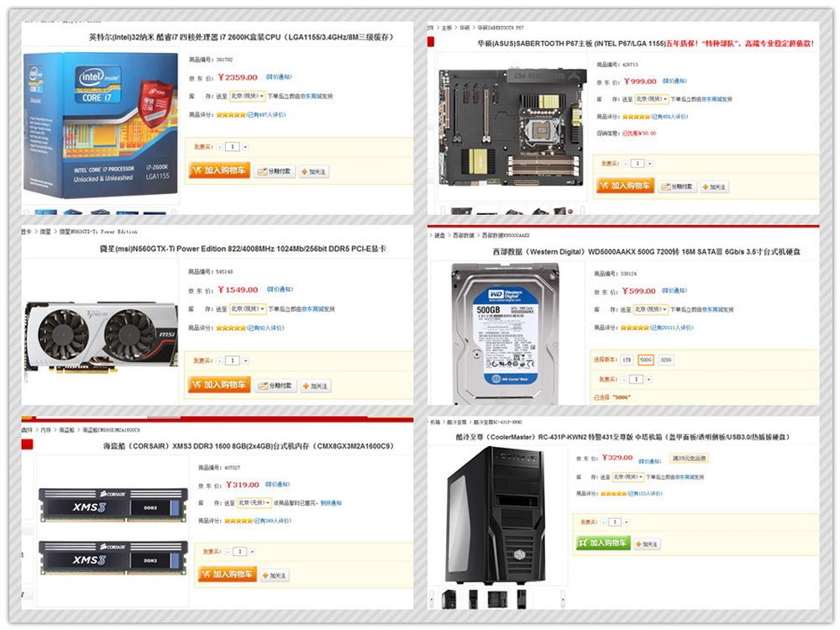Add the Intel CPU to favorites list

pos(314,172)
